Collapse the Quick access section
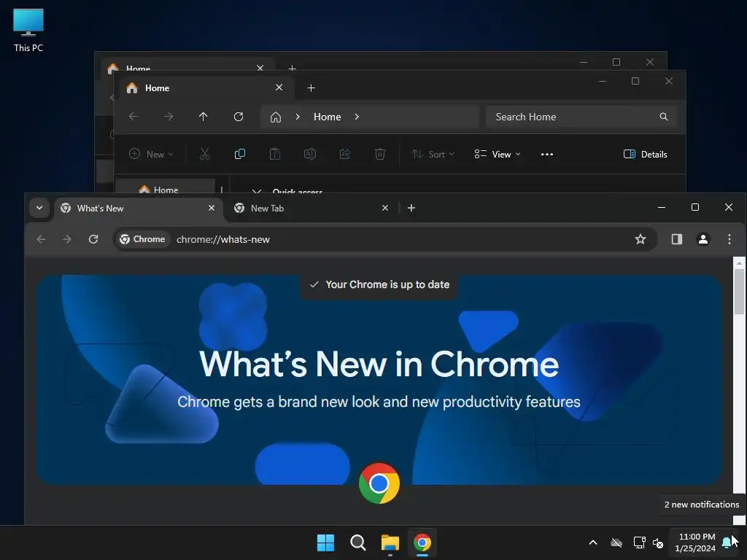This screenshot has width=747, height=560. coord(256,190)
